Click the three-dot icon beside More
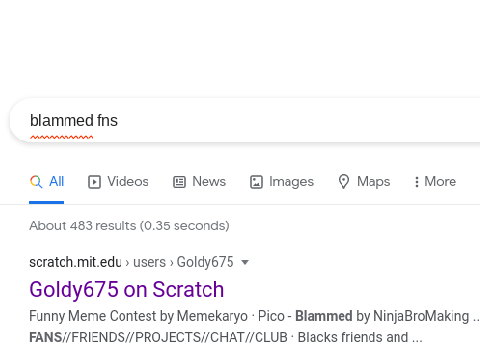Screen dimensions: 480x360 [x=417, y=182]
